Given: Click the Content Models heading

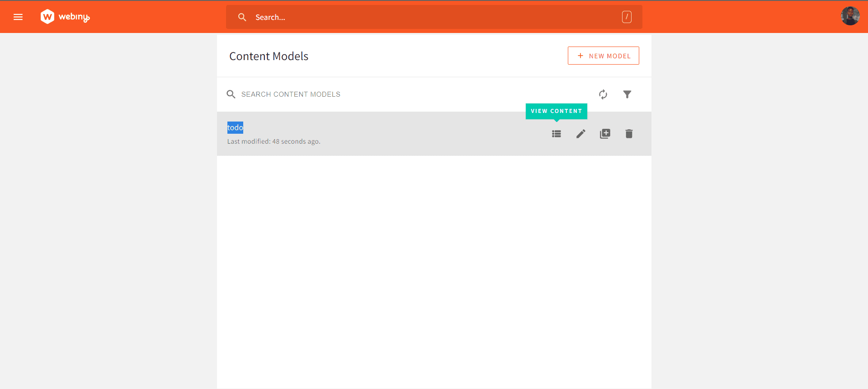Looking at the screenshot, I should pyautogui.click(x=269, y=56).
